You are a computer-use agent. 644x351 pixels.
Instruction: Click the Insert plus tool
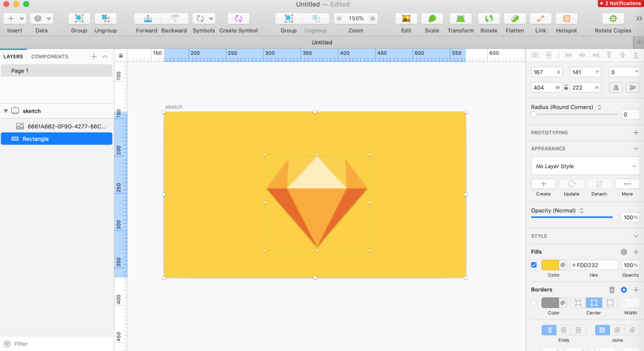pyautogui.click(x=11, y=18)
